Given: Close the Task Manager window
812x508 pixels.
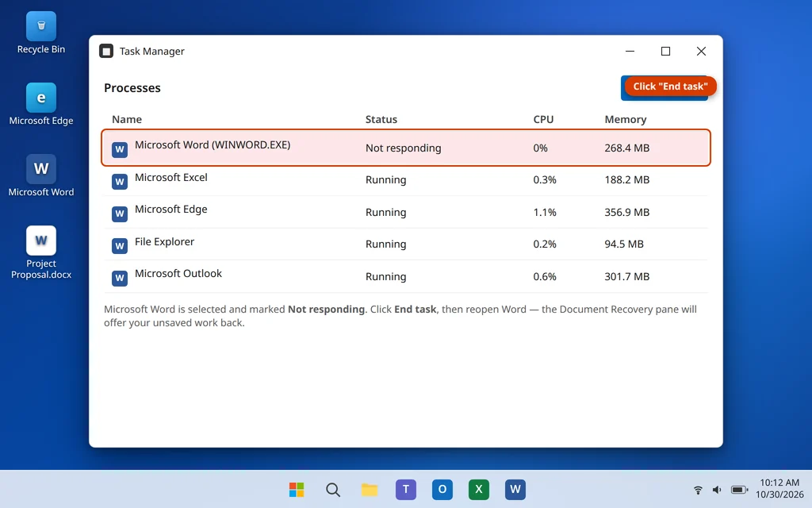Looking at the screenshot, I should (701, 52).
